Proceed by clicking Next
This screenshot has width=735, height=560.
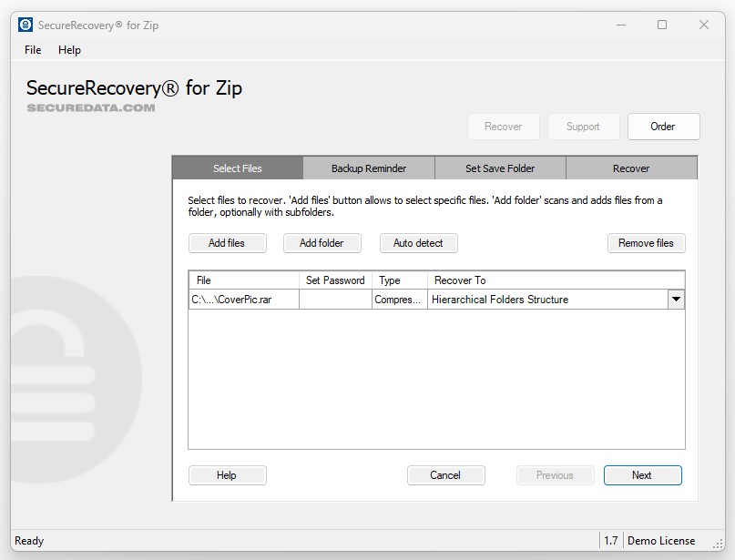tap(642, 474)
